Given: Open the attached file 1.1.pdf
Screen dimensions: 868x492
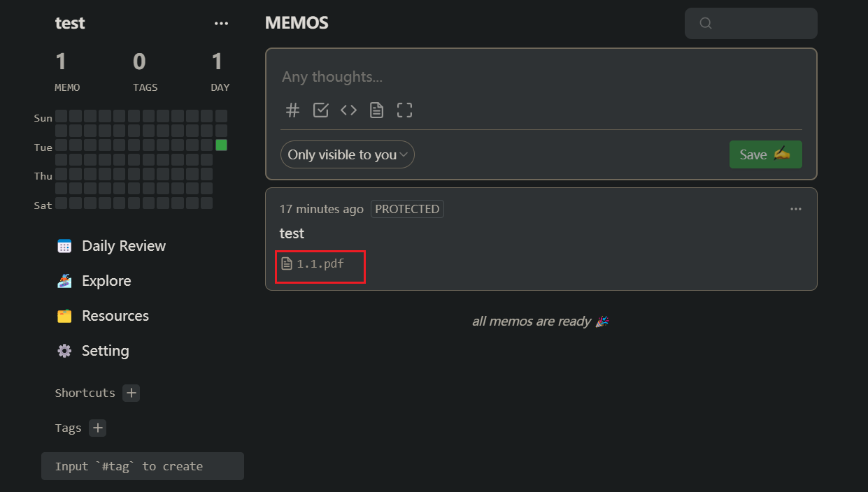Looking at the screenshot, I should pos(319,264).
